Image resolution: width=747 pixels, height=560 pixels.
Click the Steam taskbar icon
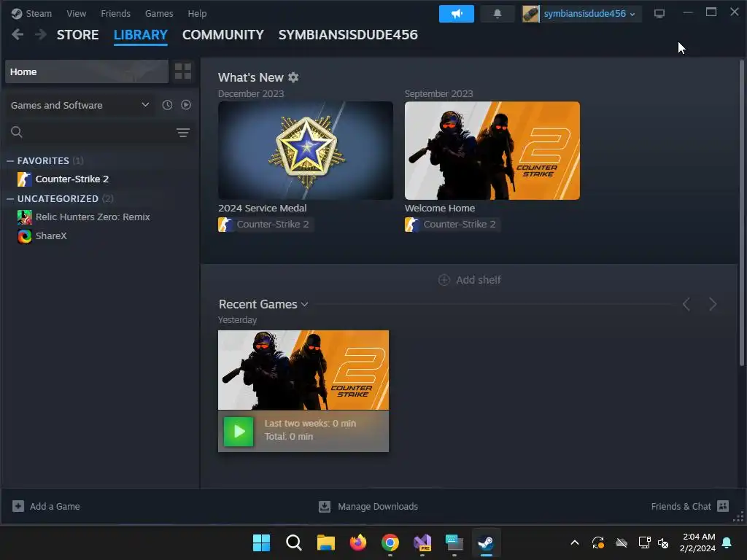(x=486, y=542)
